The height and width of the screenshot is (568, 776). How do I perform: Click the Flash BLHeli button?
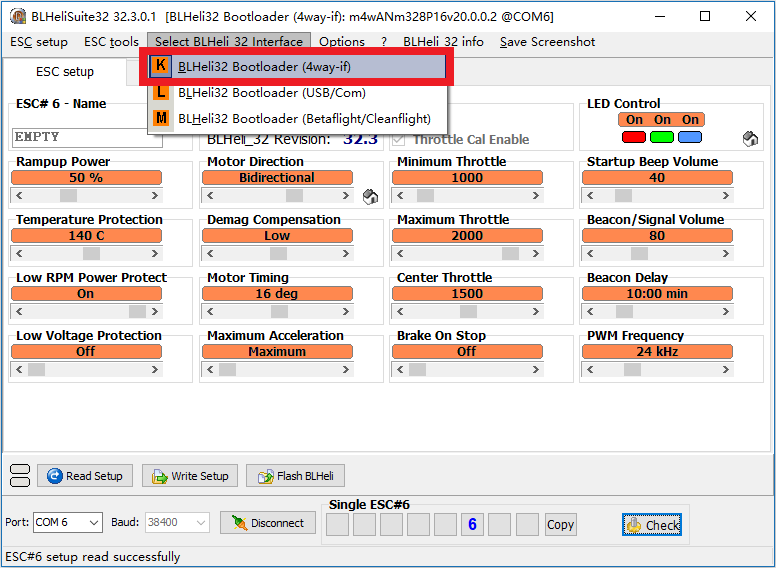(x=296, y=476)
